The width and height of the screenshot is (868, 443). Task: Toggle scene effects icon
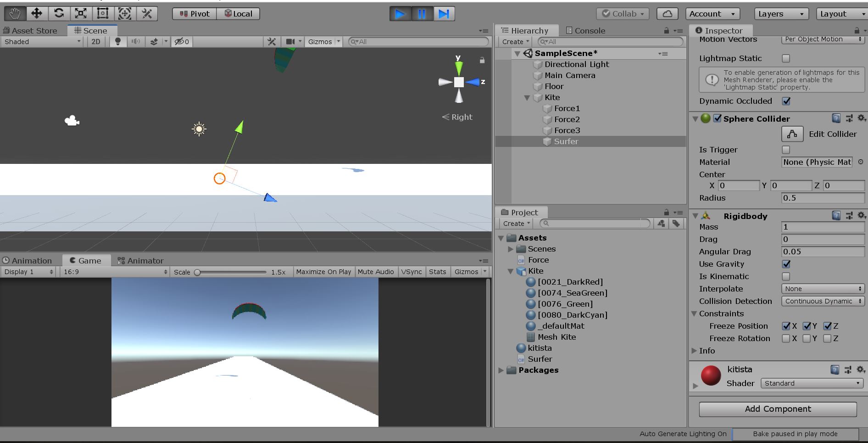point(154,41)
